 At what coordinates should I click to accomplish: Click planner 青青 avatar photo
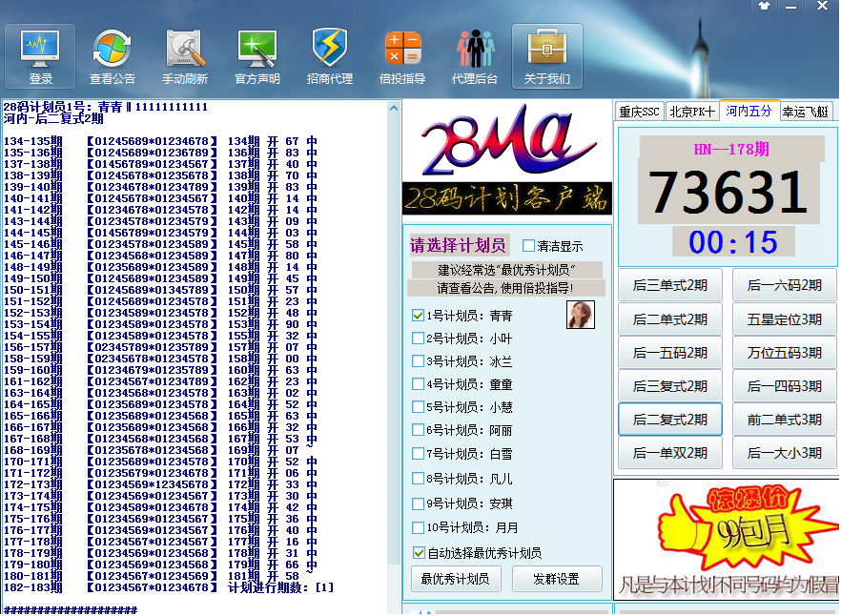(x=580, y=315)
